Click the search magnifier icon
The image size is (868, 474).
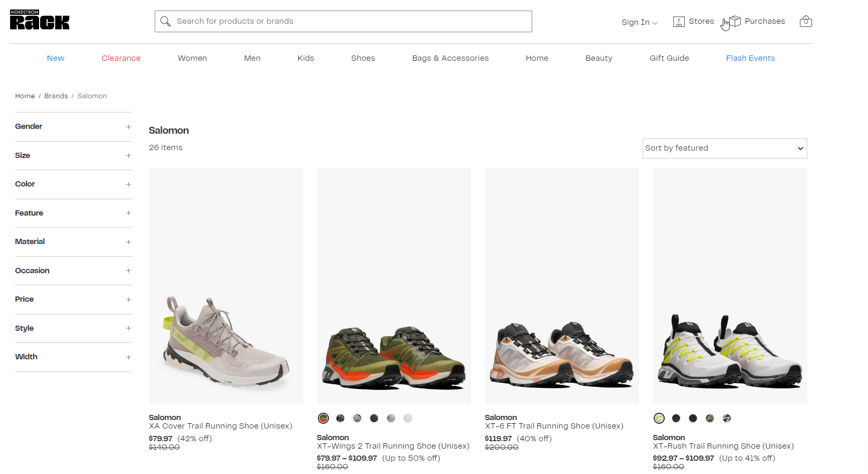click(165, 21)
